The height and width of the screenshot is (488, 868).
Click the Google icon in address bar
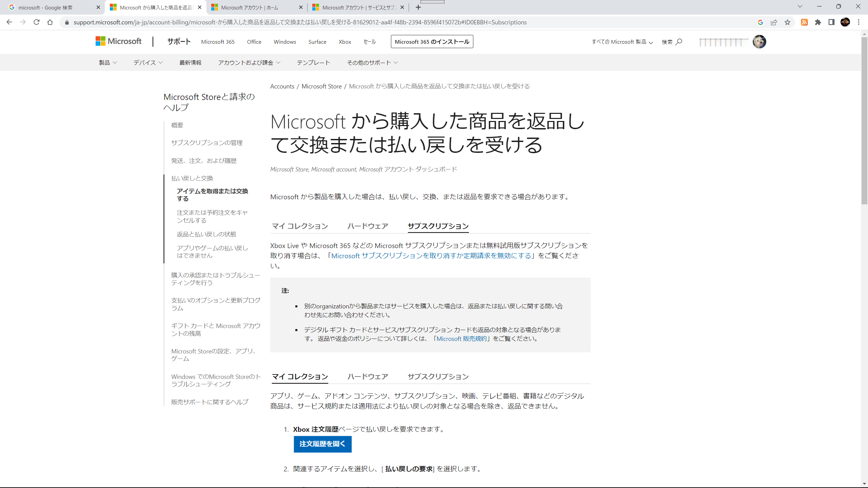761,22
